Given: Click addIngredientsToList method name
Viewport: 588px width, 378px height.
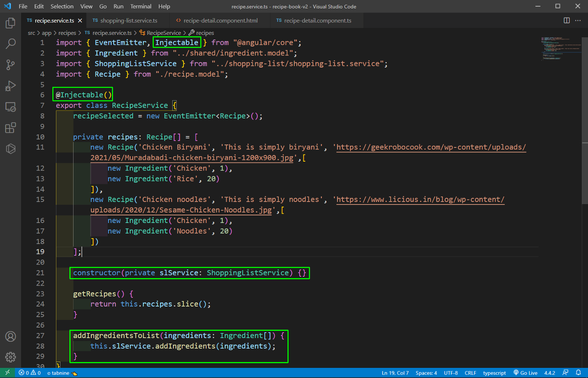Looking at the screenshot, I should coord(116,336).
